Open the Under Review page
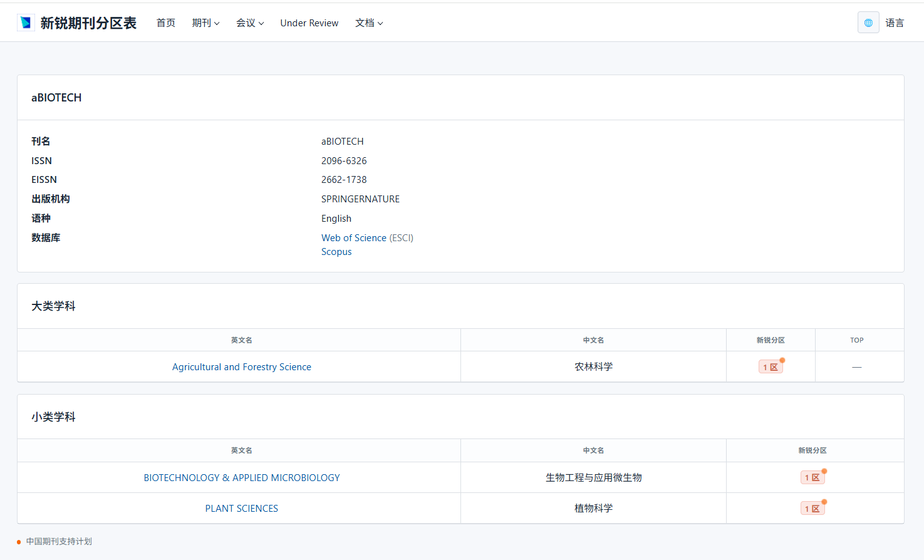 click(x=309, y=23)
